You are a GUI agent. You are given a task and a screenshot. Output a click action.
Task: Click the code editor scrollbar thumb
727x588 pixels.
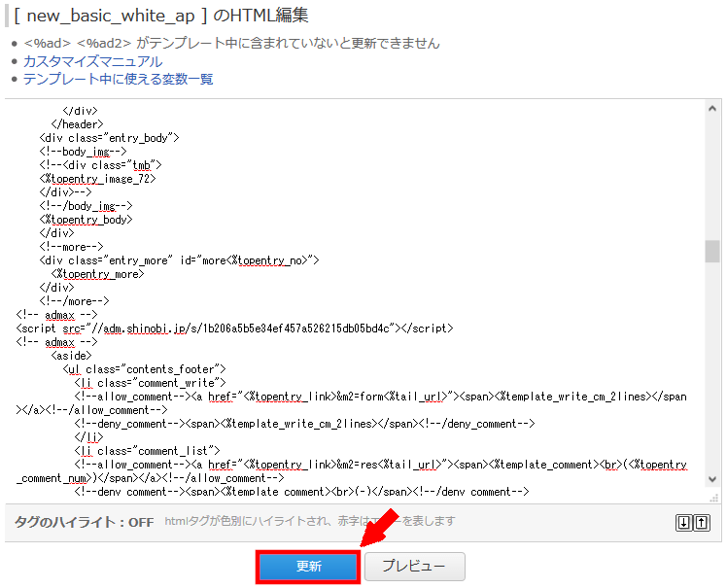point(712,251)
